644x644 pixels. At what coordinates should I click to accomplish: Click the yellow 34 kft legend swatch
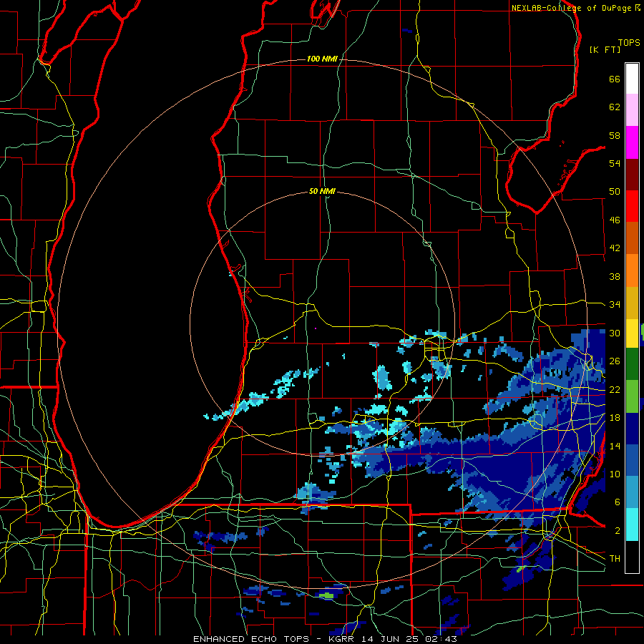(x=632, y=333)
